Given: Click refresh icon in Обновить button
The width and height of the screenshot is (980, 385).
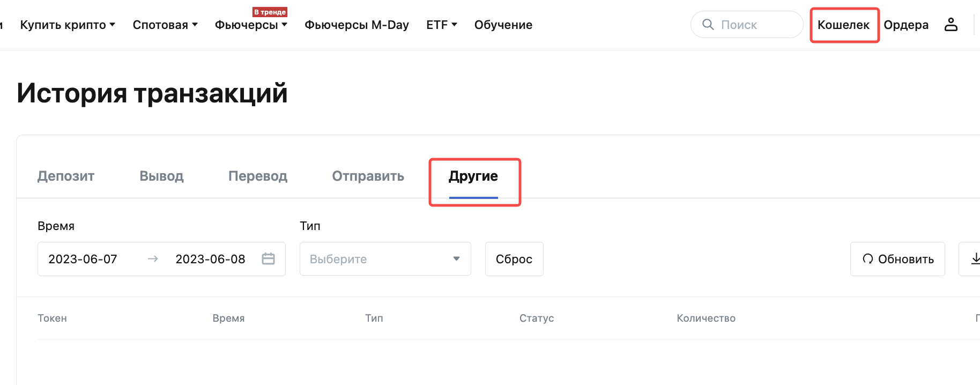Looking at the screenshot, I should [x=867, y=259].
